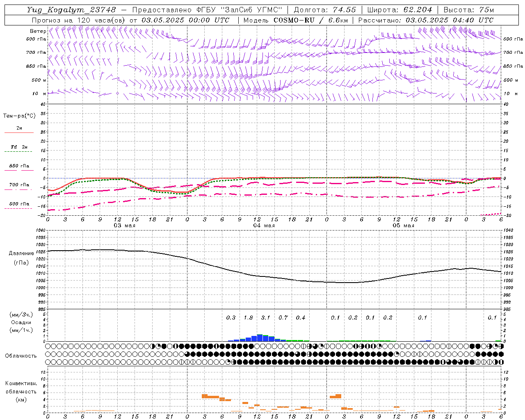Click the 05 мая date label
The width and height of the screenshot is (525, 420).
pyautogui.click(x=404, y=226)
